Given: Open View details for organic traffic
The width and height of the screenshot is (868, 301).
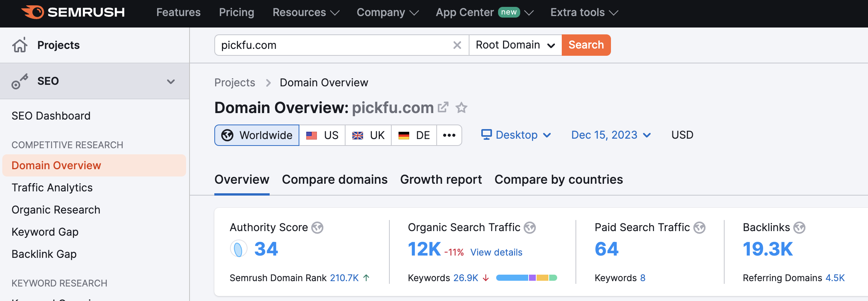Looking at the screenshot, I should 496,252.
